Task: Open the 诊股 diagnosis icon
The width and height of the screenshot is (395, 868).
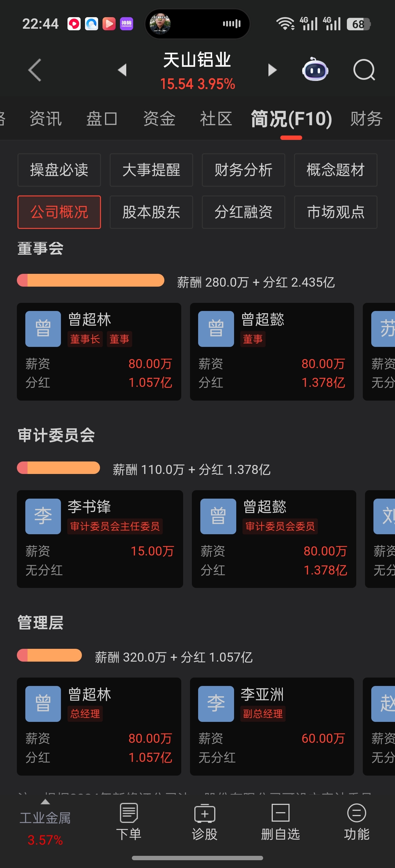Action: point(204,821)
